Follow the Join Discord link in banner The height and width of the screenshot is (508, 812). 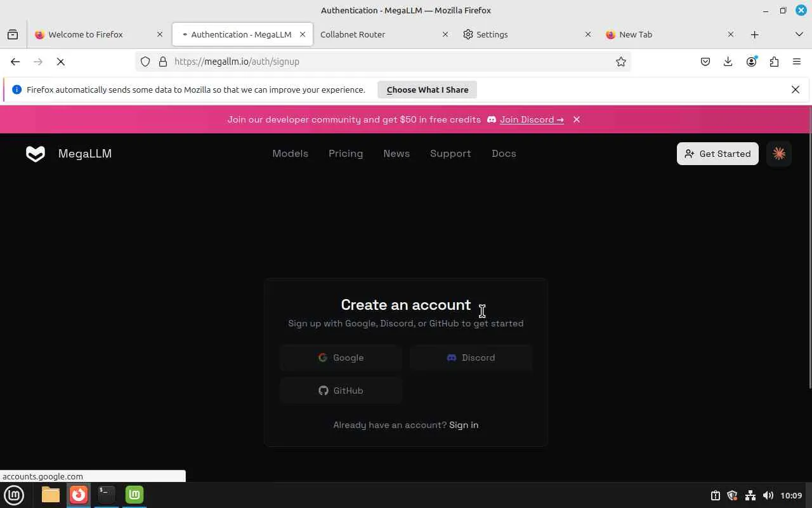tap(532, 119)
